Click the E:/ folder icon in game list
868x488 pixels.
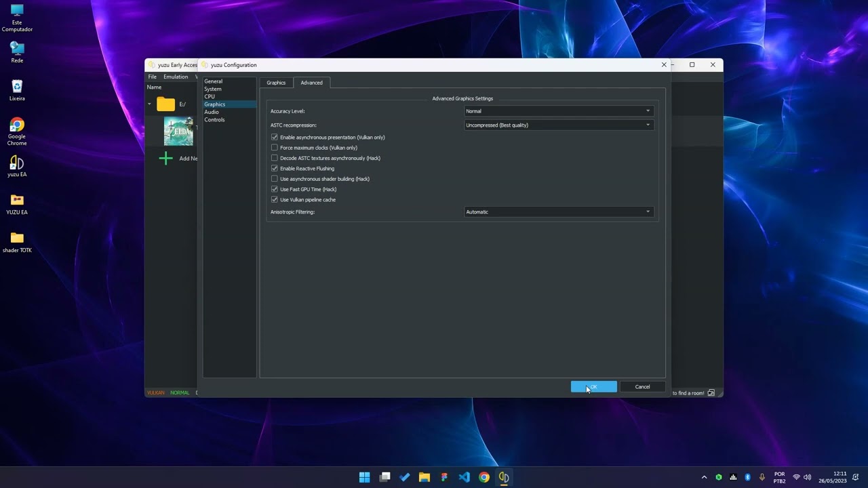(165, 104)
